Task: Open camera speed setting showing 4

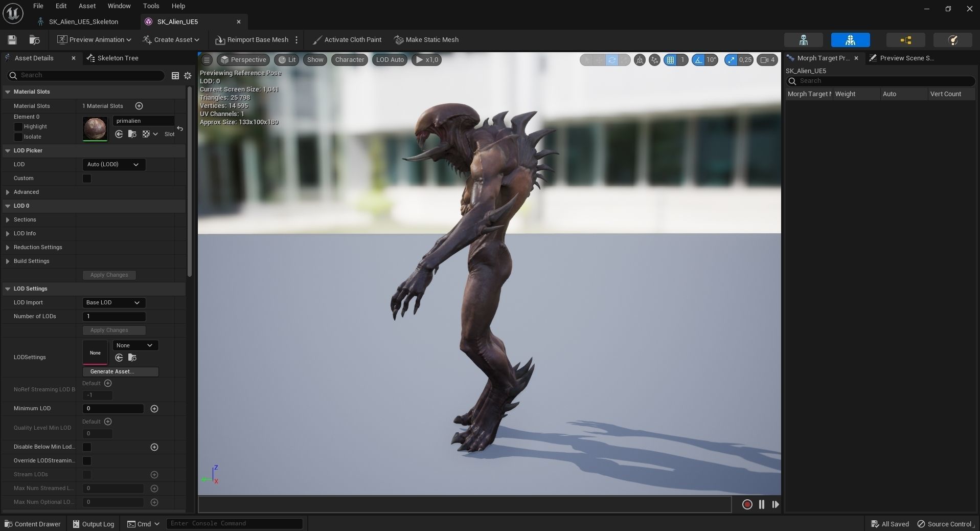Action: click(x=767, y=60)
